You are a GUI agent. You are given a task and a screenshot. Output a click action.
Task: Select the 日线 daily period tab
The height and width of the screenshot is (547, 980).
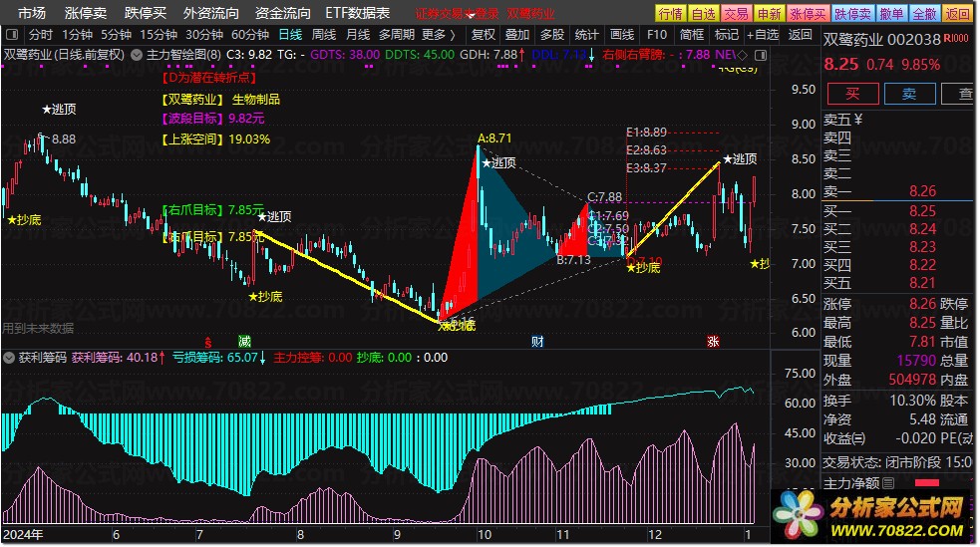point(290,35)
